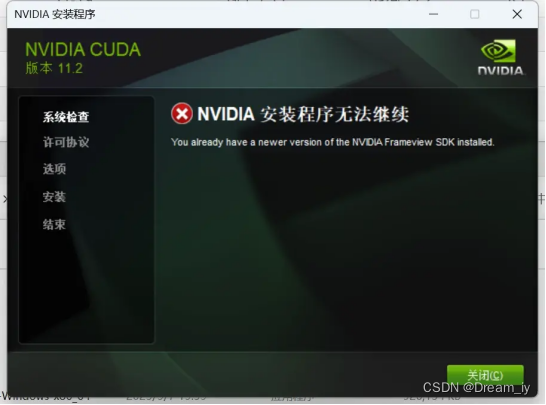Select the 系统检查 step in sidebar
546x405 pixels.
pyautogui.click(x=66, y=117)
